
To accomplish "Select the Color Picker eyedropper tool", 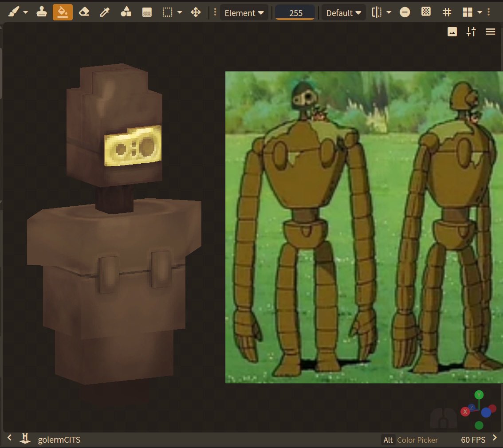I will tap(105, 12).
